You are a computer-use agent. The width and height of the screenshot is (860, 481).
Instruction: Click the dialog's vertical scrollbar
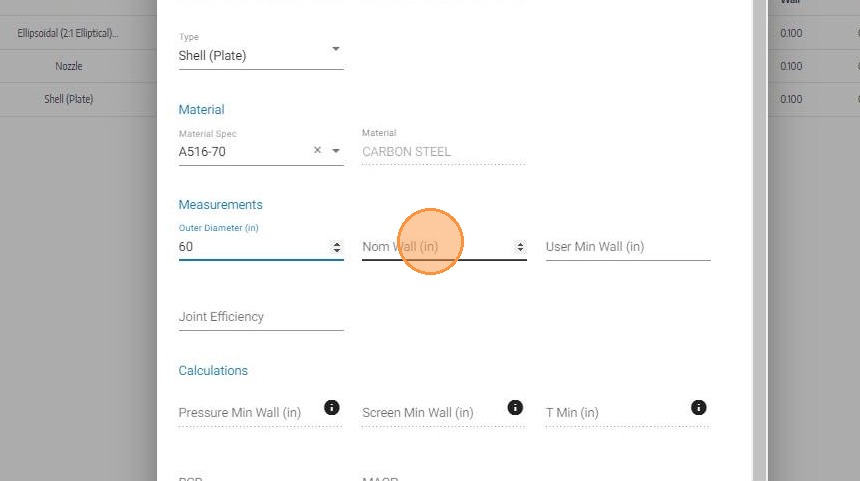point(760,240)
